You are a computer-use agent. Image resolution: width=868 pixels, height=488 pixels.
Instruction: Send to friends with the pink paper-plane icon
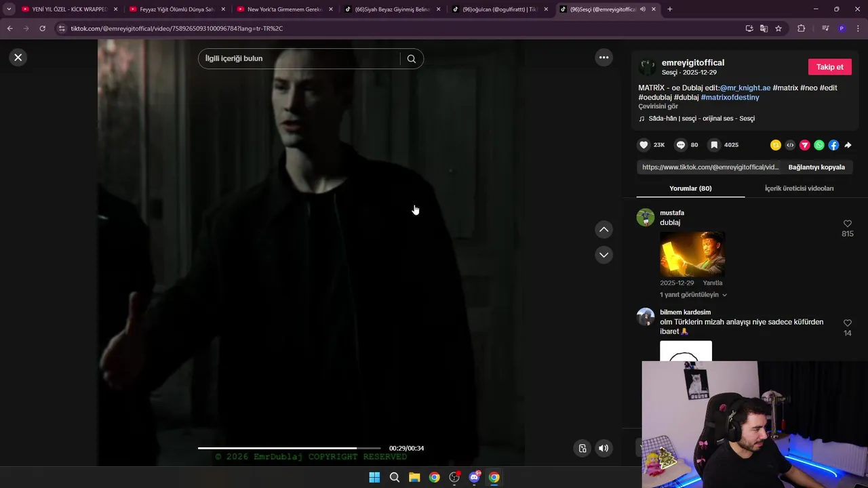pos(805,145)
